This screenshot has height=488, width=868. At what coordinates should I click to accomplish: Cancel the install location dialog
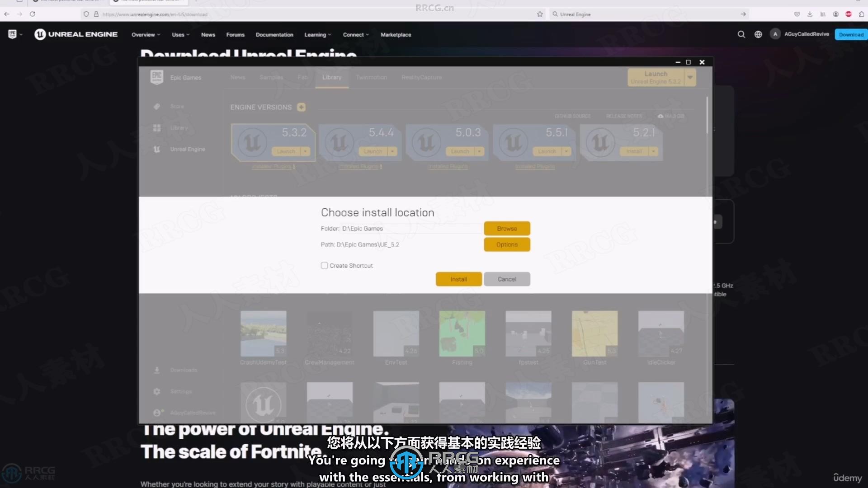click(x=507, y=279)
